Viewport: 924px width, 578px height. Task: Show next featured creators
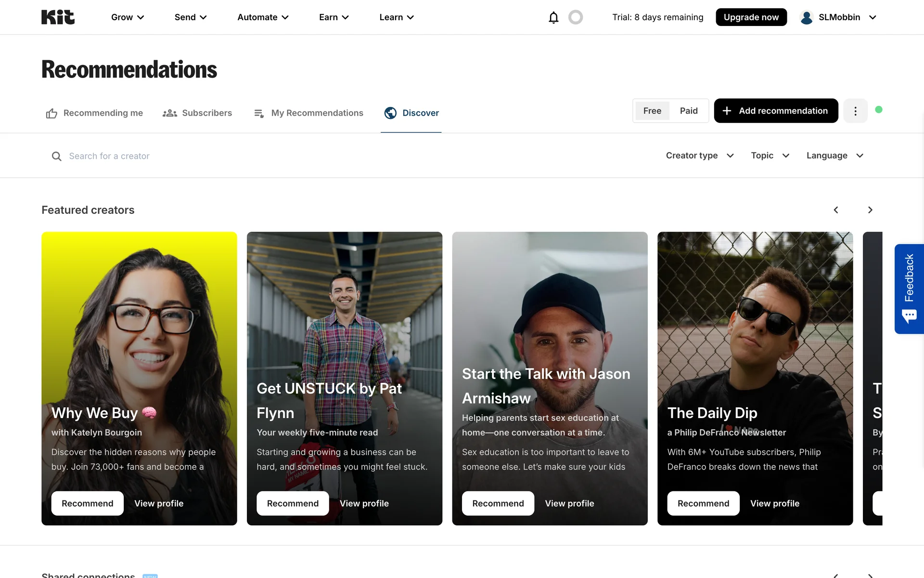click(x=870, y=210)
